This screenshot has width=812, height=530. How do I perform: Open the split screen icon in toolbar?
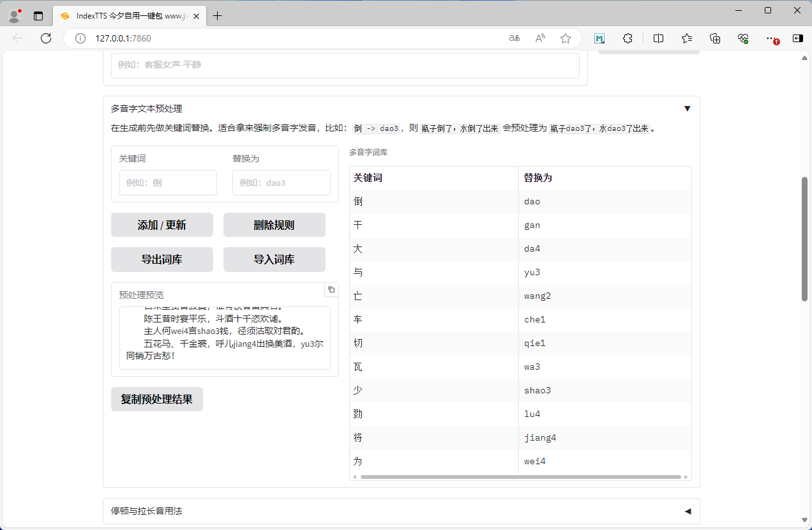tap(659, 38)
